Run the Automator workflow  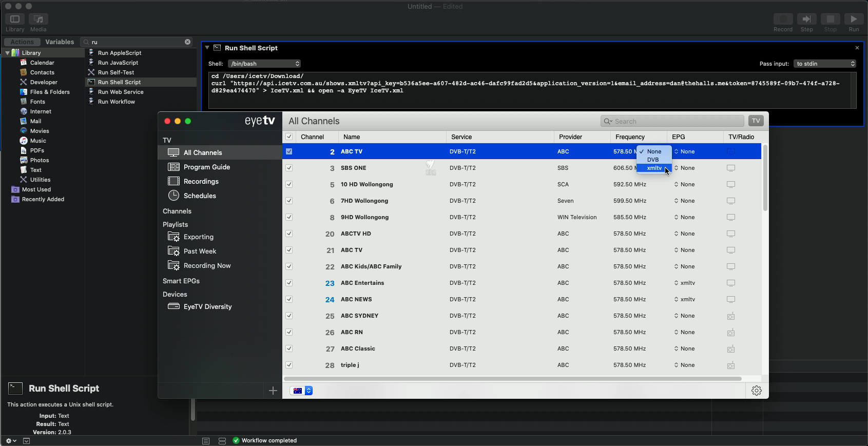854,19
